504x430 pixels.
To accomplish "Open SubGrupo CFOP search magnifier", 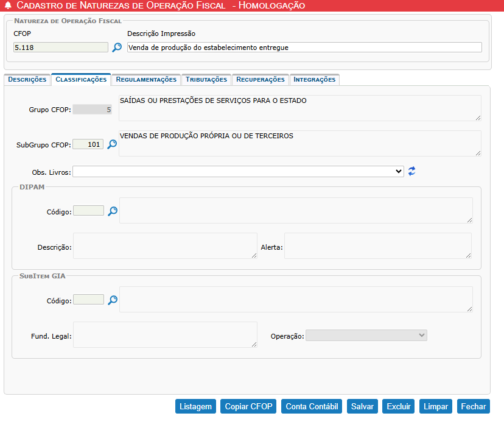I will (112, 144).
